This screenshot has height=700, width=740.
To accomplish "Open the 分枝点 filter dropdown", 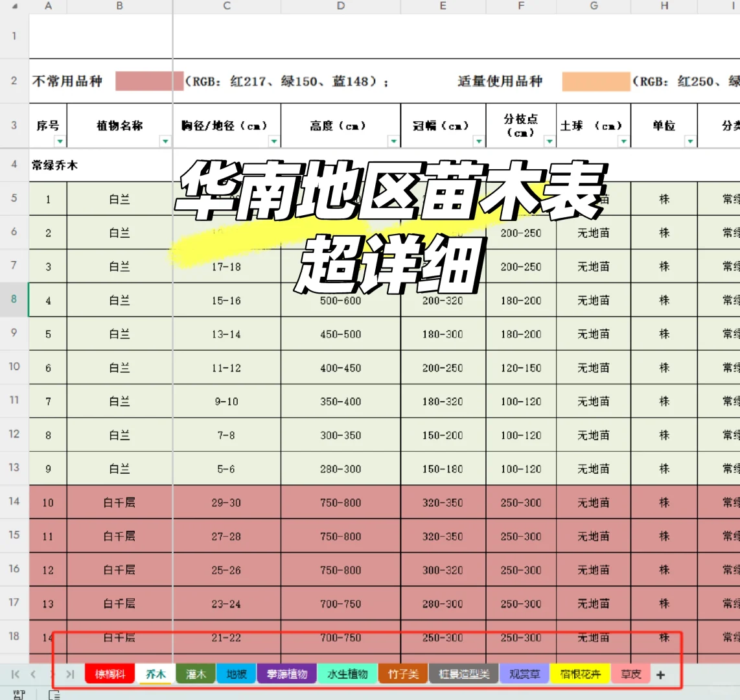I will tap(548, 140).
